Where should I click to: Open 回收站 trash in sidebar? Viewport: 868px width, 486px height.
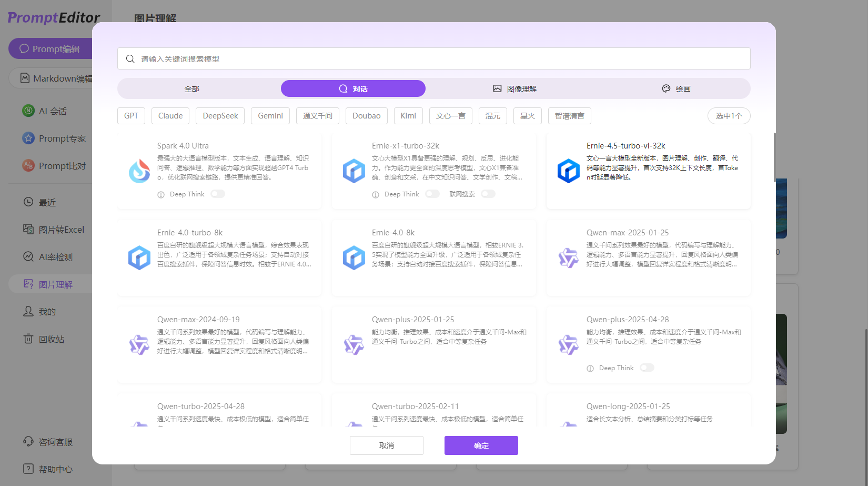(51, 339)
